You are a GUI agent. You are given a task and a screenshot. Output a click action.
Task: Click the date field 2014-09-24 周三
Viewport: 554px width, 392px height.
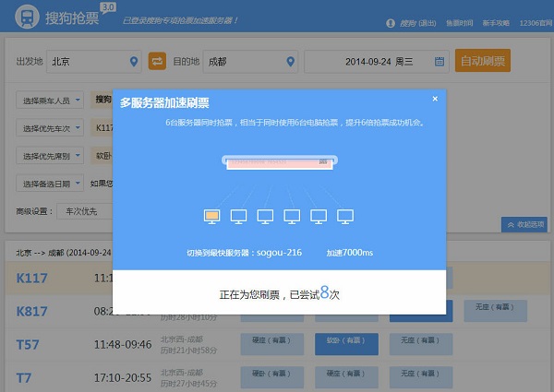pos(377,62)
